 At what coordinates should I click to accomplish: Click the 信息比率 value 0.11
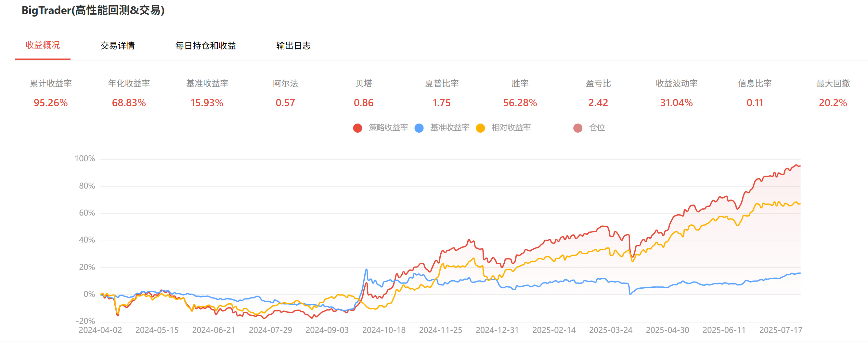point(755,103)
